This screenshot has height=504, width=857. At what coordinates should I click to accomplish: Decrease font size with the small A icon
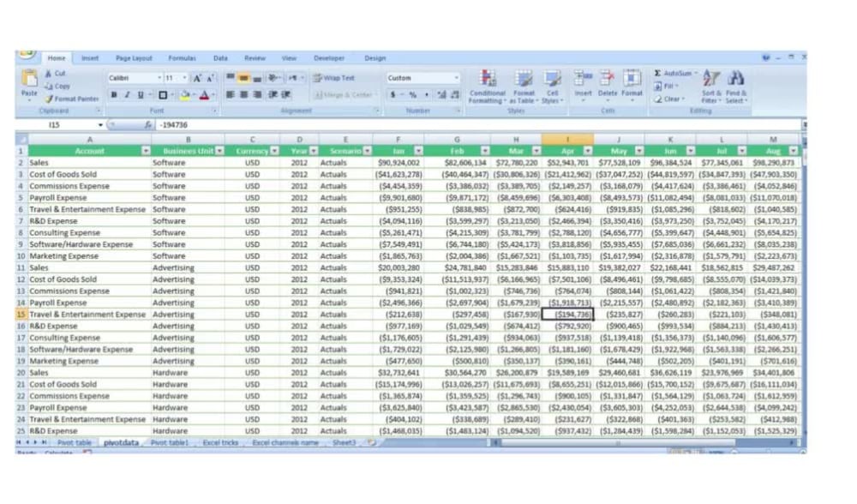210,78
